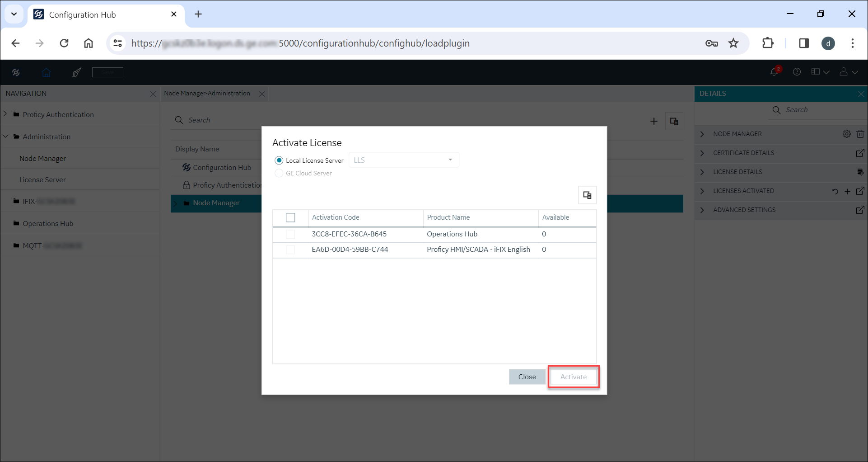Viewport: 868px width, 462px height.
Task: Open Certificate Details pop-out icon
Action: pos(860,153)
